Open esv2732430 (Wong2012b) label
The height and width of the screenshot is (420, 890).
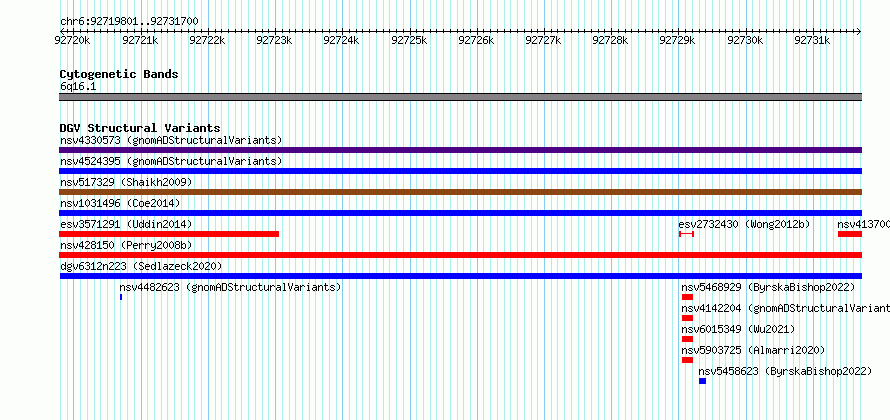pyautogui.click(x=744, y=224)
